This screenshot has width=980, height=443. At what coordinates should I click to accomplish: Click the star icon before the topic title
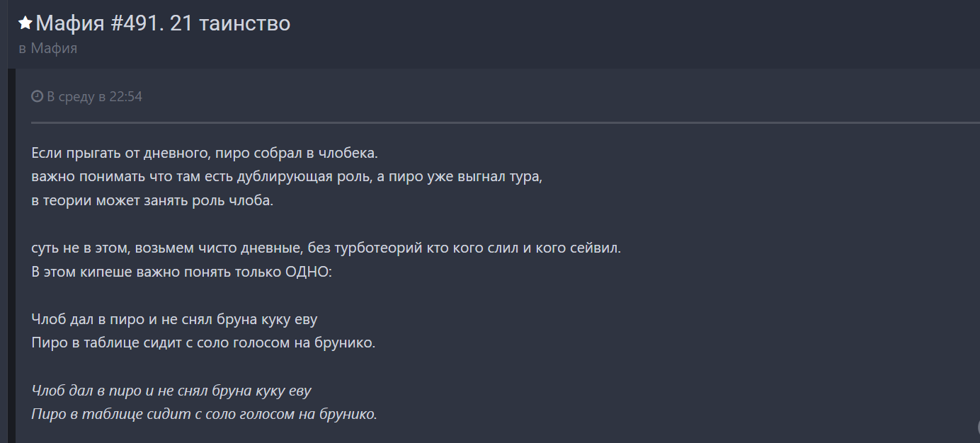25,23
